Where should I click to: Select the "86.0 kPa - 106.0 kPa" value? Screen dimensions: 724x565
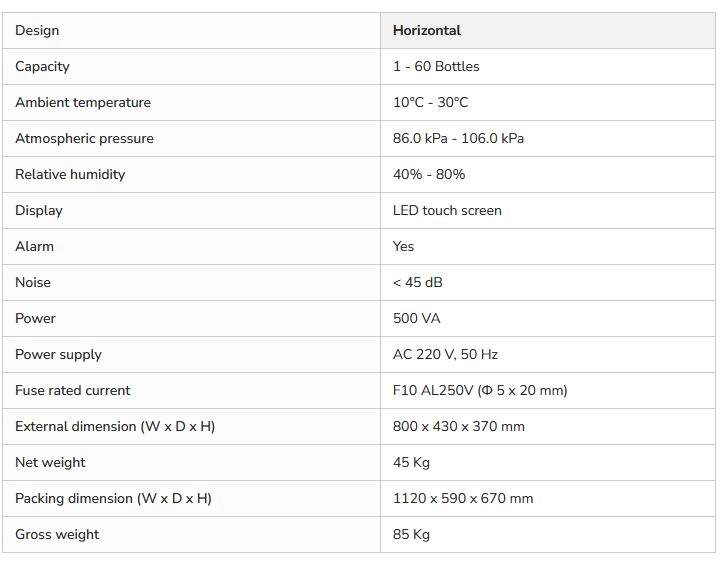pyautogui.click(x=458, y=139)
